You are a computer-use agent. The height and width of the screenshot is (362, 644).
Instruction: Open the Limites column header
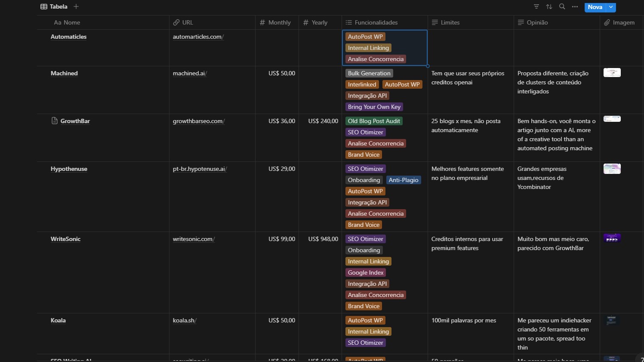pos(446,22)
